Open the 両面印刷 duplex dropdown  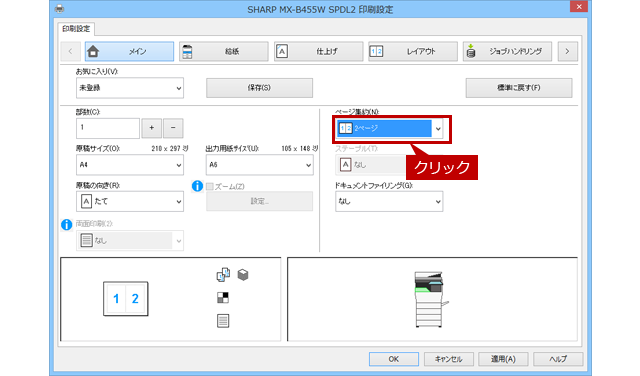pos(130,241)
